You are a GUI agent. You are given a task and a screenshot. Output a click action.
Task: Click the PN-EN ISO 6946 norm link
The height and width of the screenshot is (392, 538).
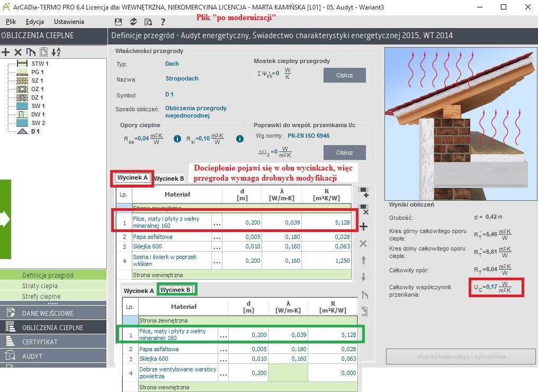(309, 136)
